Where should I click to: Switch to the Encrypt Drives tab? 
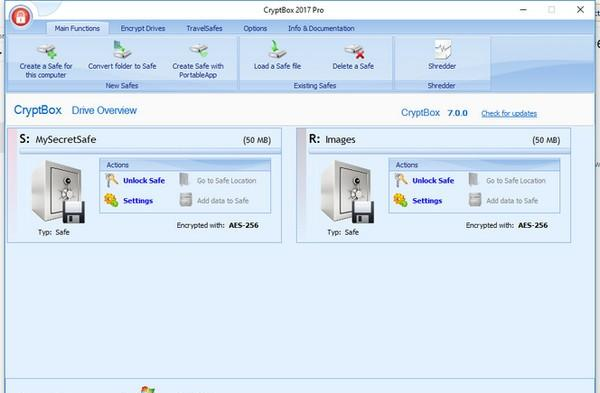[143, 28]
